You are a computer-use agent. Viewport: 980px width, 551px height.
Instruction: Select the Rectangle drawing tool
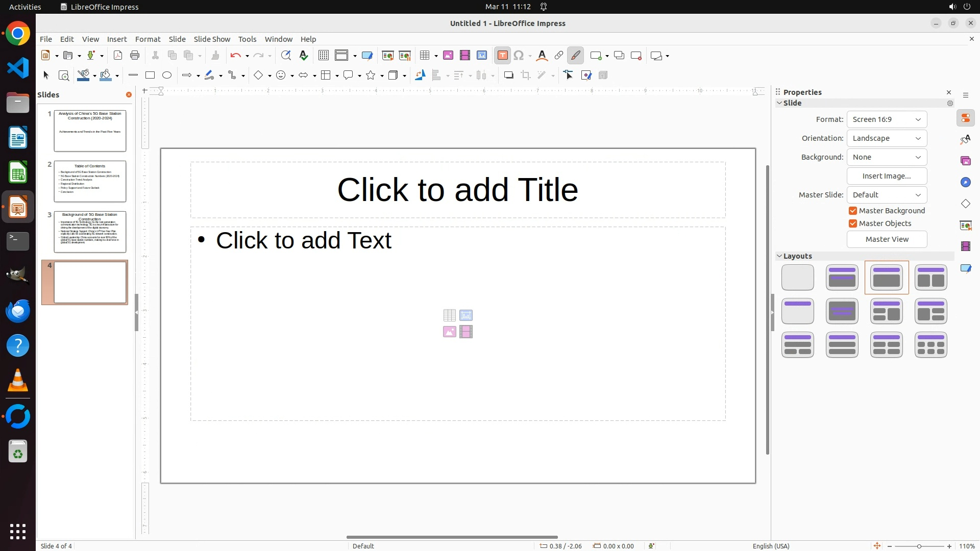coord(150,76)
